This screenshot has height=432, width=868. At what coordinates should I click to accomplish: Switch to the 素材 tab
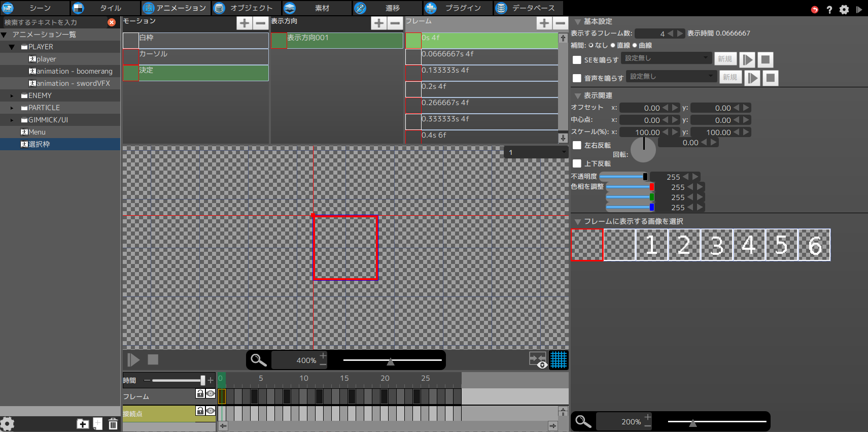pyautogui.click(x=317, y=8)
